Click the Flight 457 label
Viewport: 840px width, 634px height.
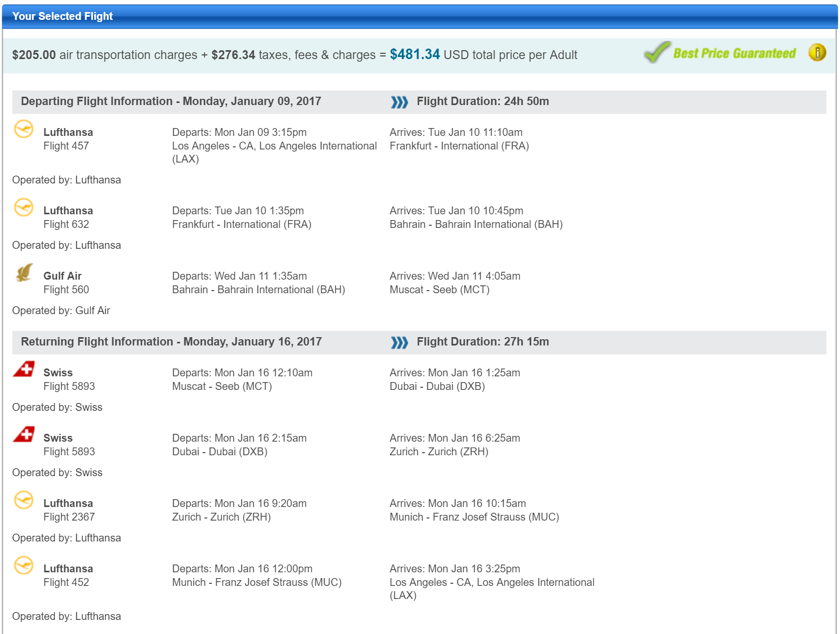(66, 146)
